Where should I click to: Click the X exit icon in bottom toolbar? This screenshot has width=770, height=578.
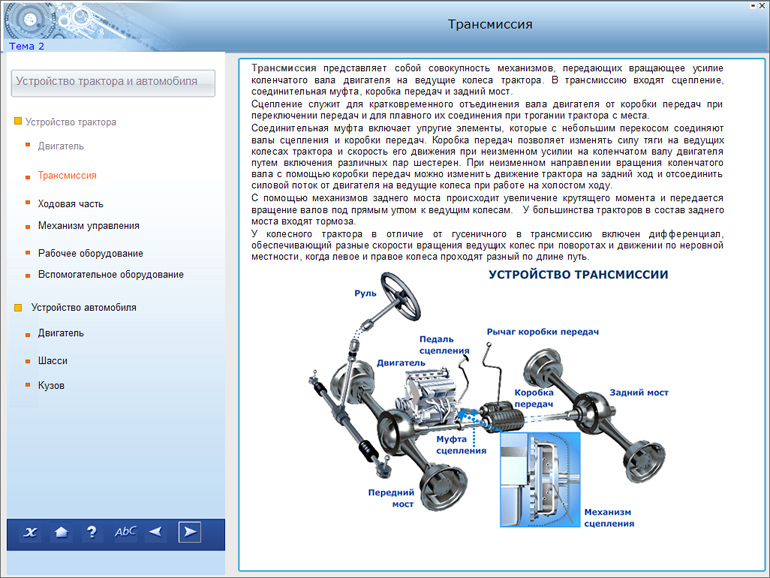tap(30, 532)
